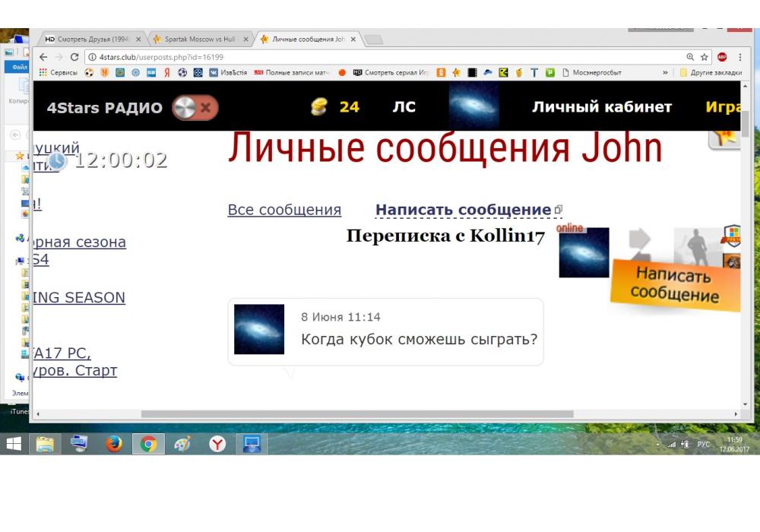Reload the page with the refresh icon
The height and width of the screenshot is (532, 760).
click(x=74, y=57)
